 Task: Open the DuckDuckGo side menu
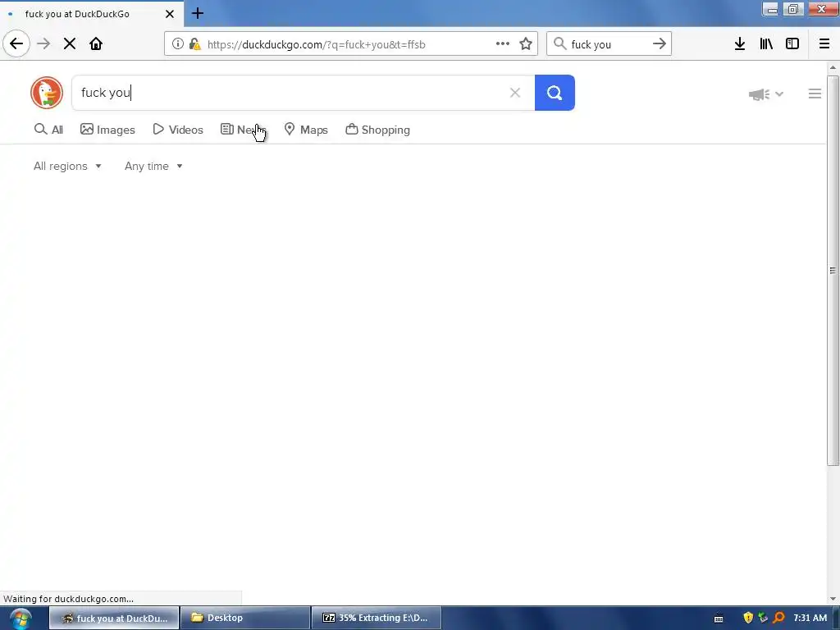[x=815, y=94]
